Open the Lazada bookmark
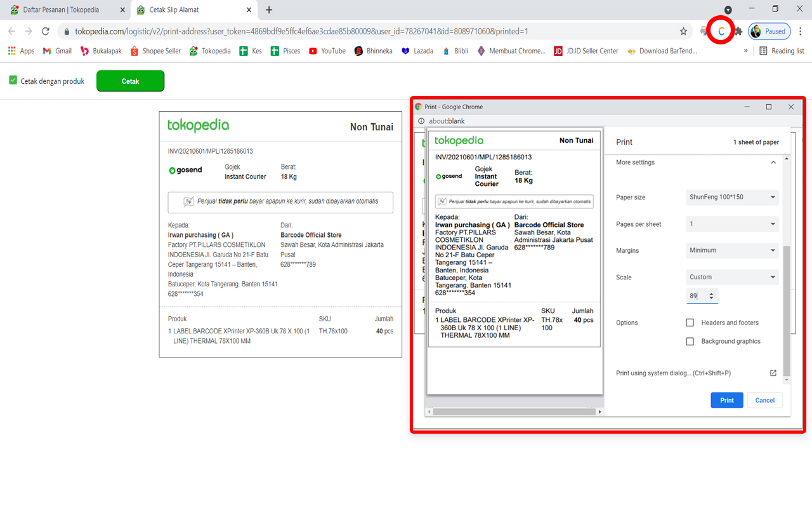 417,51
